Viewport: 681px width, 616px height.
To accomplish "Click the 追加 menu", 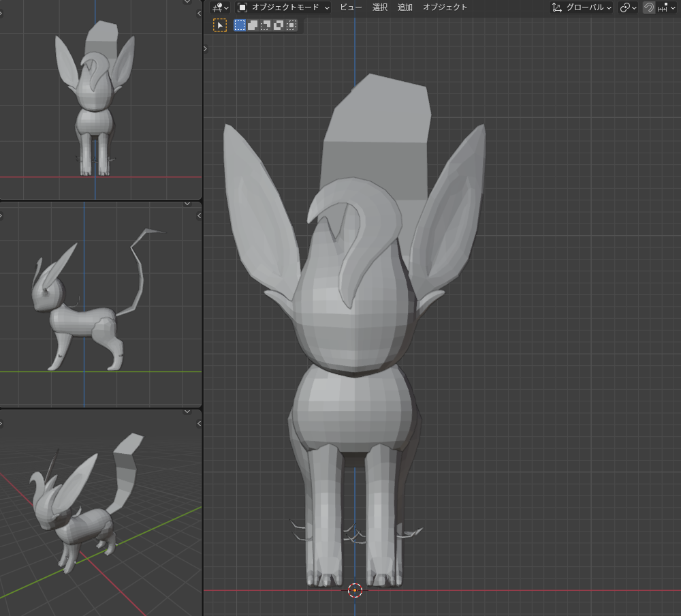I will [x=405, y=7].
